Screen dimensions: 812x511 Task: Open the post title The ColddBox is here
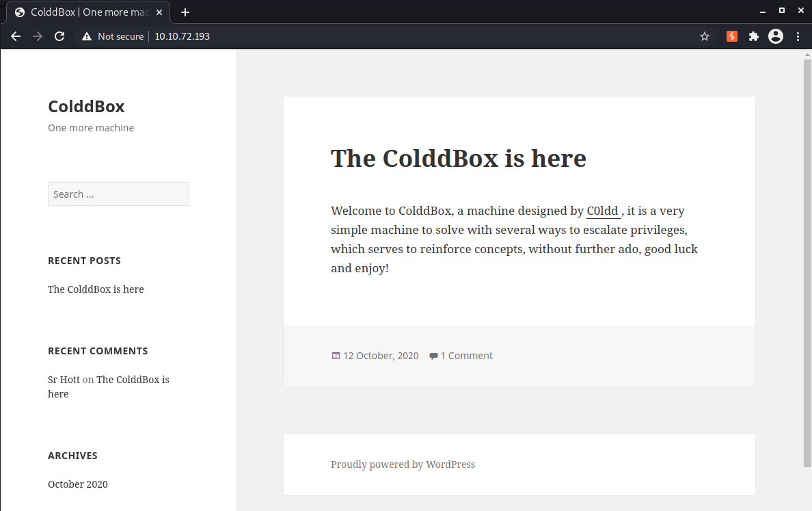(459, 158)
